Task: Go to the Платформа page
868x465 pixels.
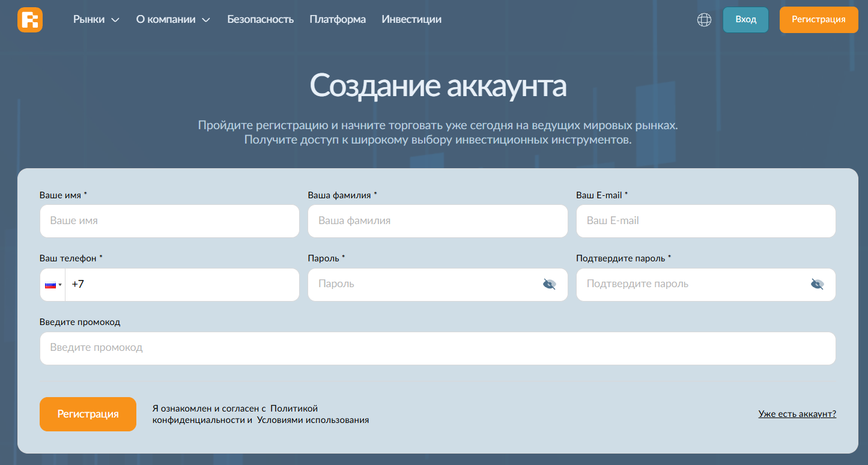Action: coord(338,20)
